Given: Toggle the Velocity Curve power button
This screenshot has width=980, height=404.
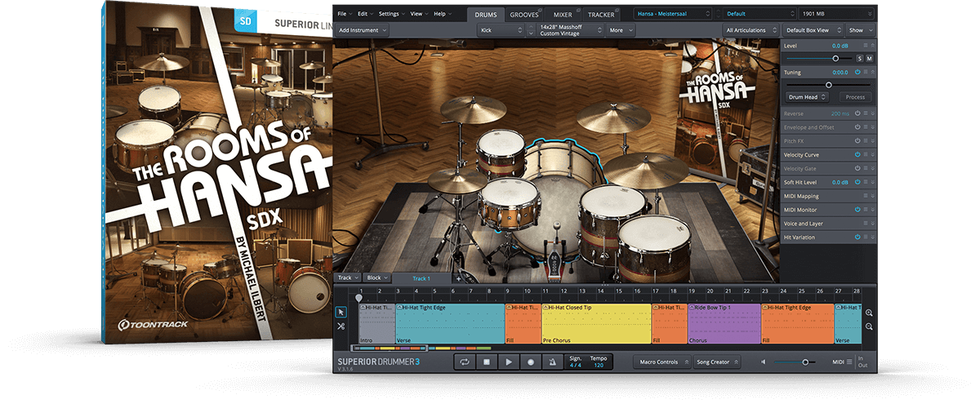Looking at the screenshot, I should (857, 154).
